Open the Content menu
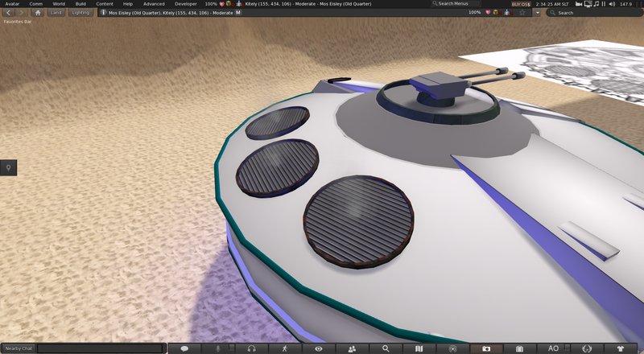This screenshot has height=354, width=644. point(105,4)
